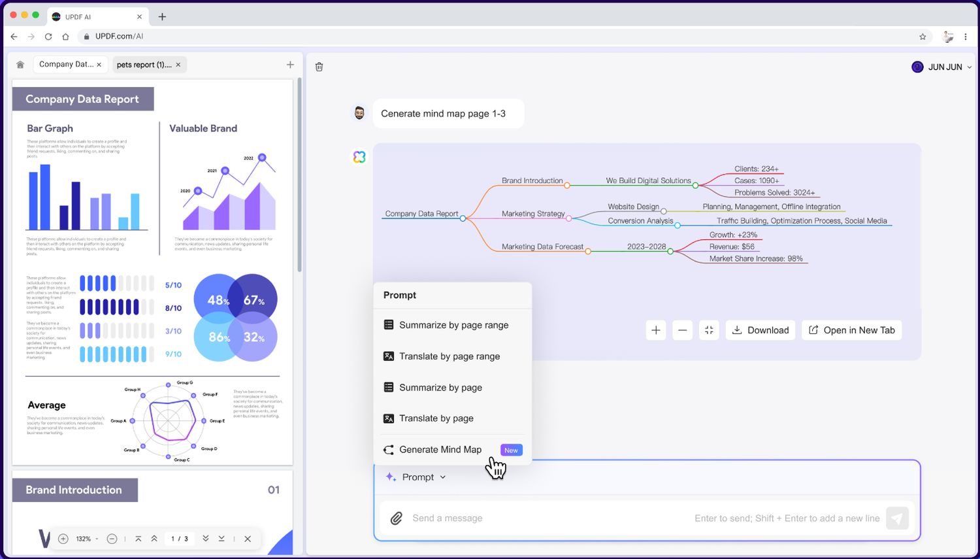
Task: Expand the Prompt dropdown selector
Action: [x=417, y=477]
